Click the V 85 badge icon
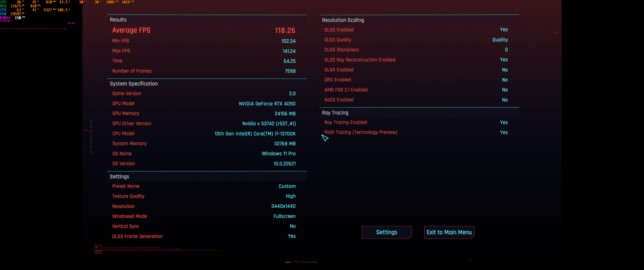The width and height of the screenshot is (644, 270). [x=98, y=249]
